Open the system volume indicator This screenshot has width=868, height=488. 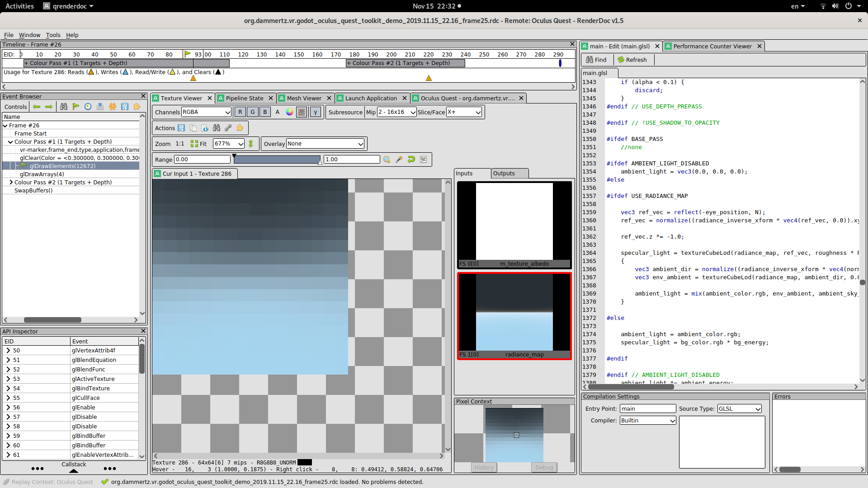[835, 6]
